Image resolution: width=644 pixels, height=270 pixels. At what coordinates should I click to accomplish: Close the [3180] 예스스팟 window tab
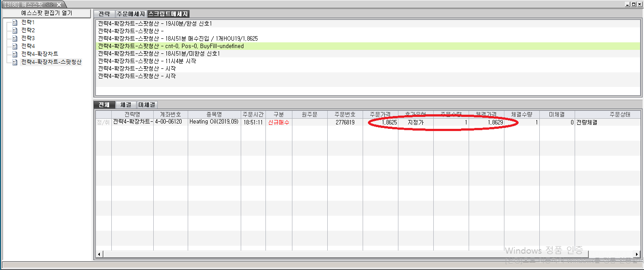[x=59, y=4]
